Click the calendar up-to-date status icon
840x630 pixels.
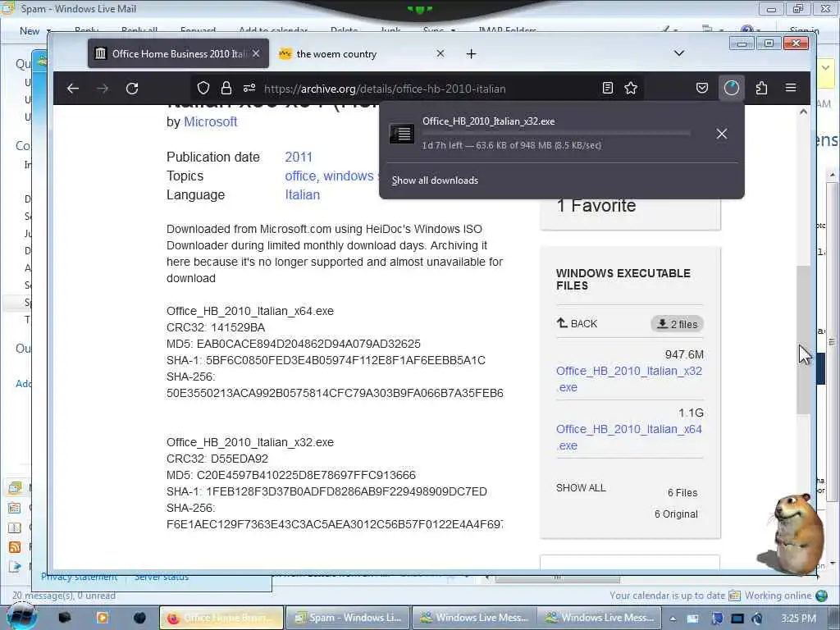734,596
